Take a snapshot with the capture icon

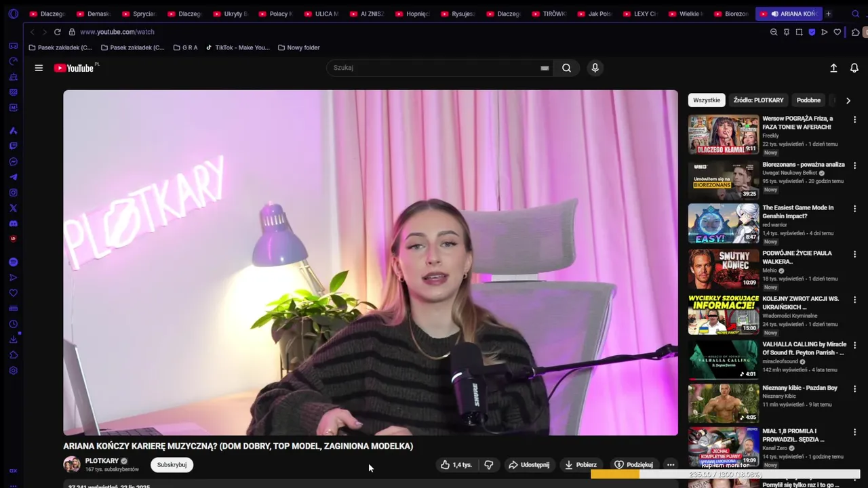click(x=799, y=32)
